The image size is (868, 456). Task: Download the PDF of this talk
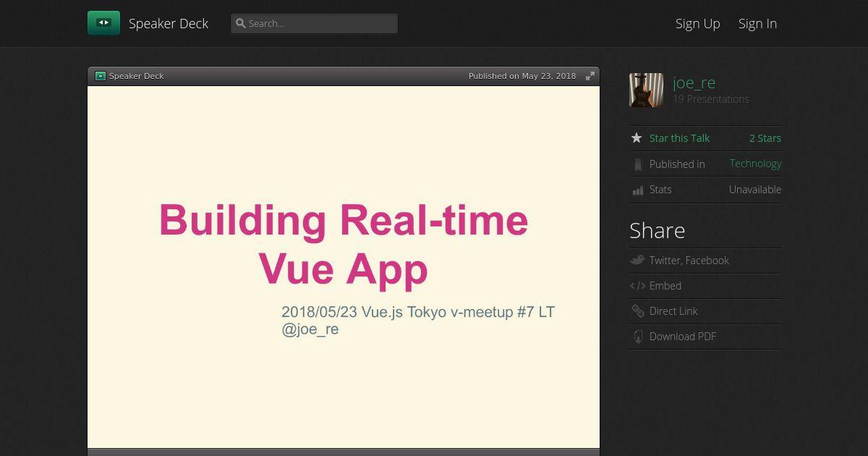pos(683,337)
